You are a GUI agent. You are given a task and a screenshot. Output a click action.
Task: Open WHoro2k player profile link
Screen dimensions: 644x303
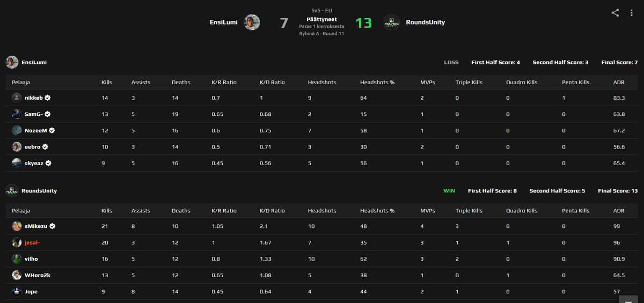[38, 275]
